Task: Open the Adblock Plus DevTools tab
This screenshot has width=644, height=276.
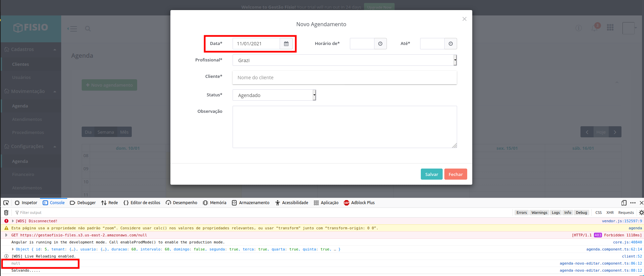Action: pyautogui.click(x=359, y=203)
